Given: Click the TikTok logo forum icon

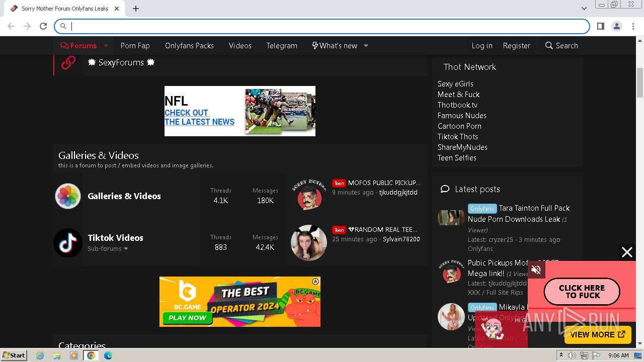Looking at the screenshot, I should 68,243.
